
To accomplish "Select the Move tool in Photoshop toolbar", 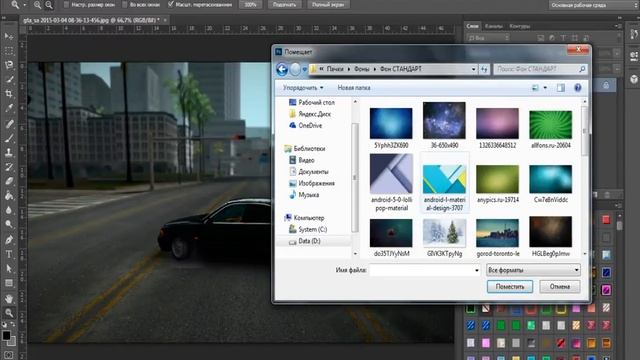I will click(9, 36).
